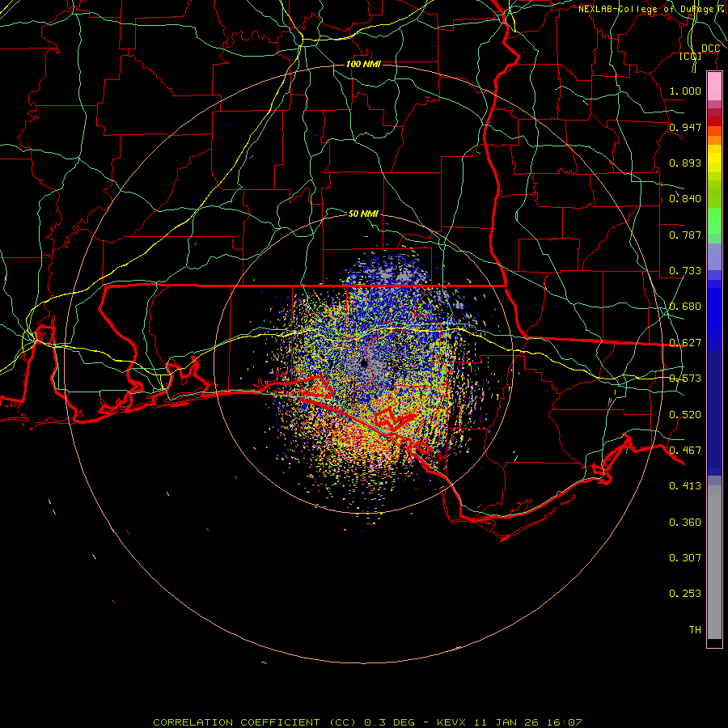
Task: Click the KEVX 11 JAN 26 16:07 timestamp
Action: [x=509, y=722]
